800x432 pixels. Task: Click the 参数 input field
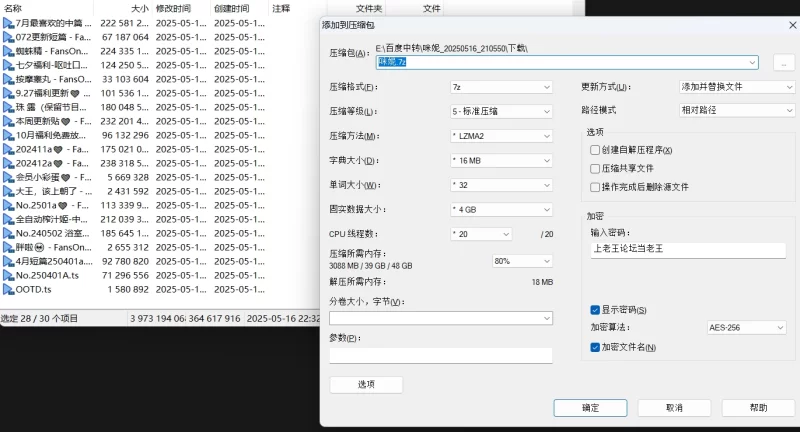click(441, 355)
